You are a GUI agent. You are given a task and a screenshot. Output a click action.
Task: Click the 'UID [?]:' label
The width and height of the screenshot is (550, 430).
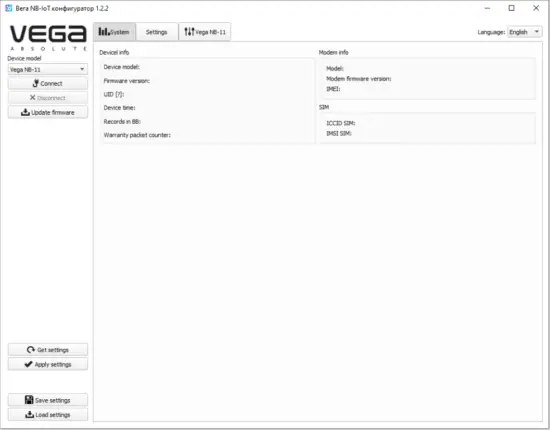pyautogui.click(x=114, y=94)
